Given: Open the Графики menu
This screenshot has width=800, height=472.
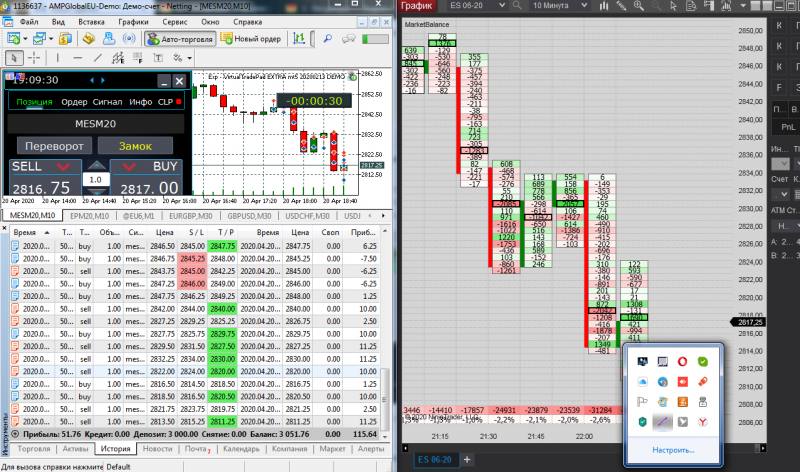Looking at the screenshot, I should tap(133, 22).
